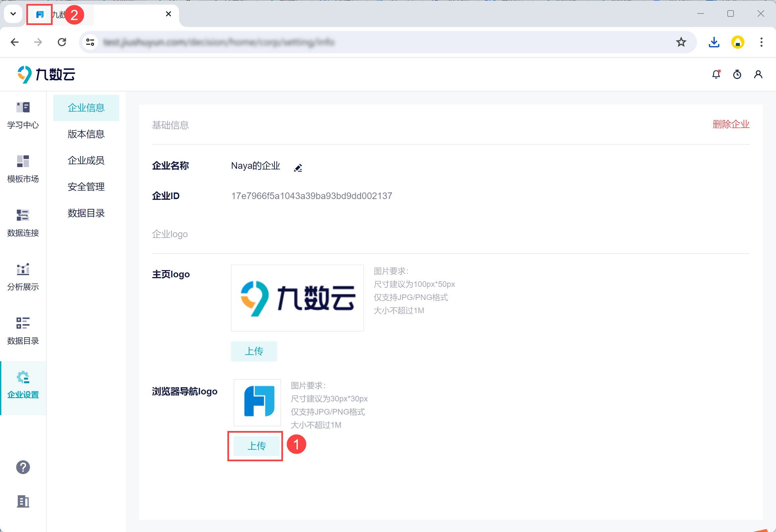Open site information controls in address bar

90,42
